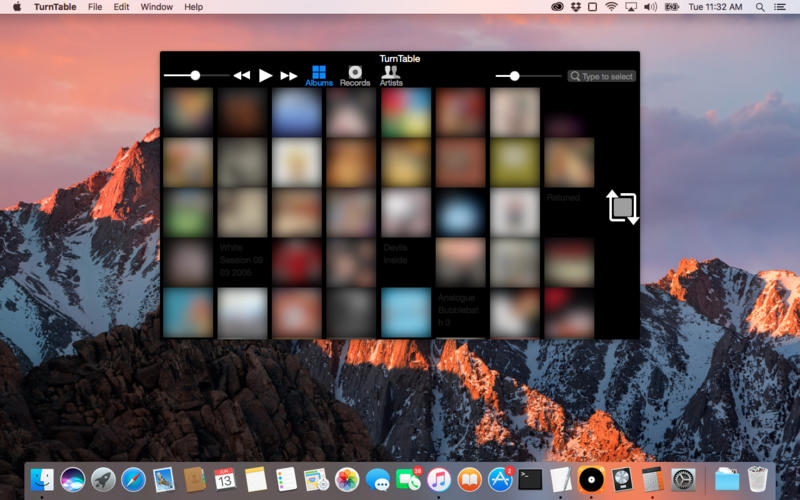The width and height of the screenshot is (800, 500).
Task: Open Terminal from the Dock
Action: (530, 480)
